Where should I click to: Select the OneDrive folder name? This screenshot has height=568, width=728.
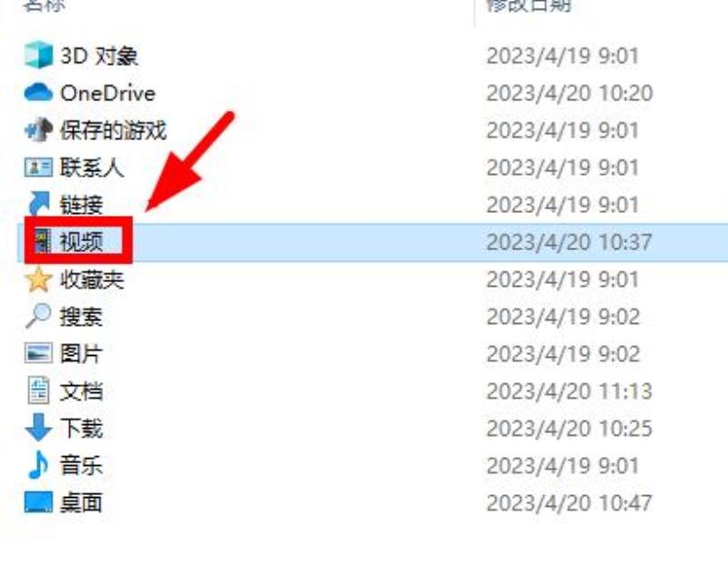click(x=107, y=94)
